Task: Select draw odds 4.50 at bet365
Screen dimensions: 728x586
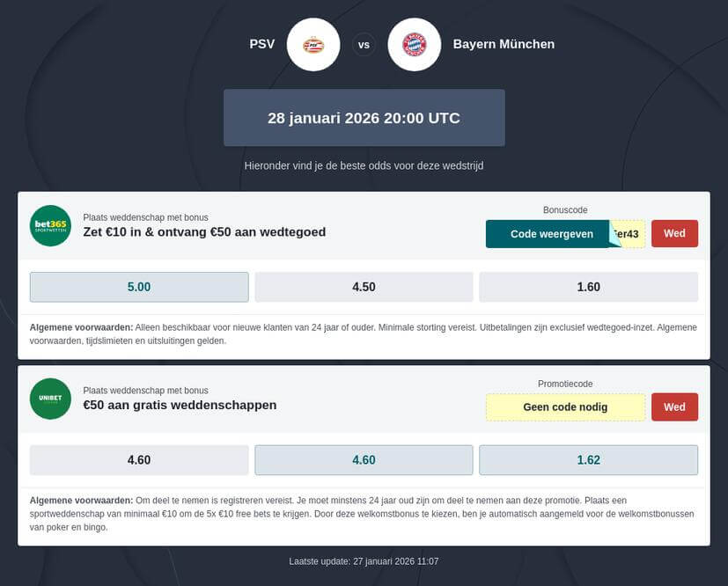Action: [363, 287]
